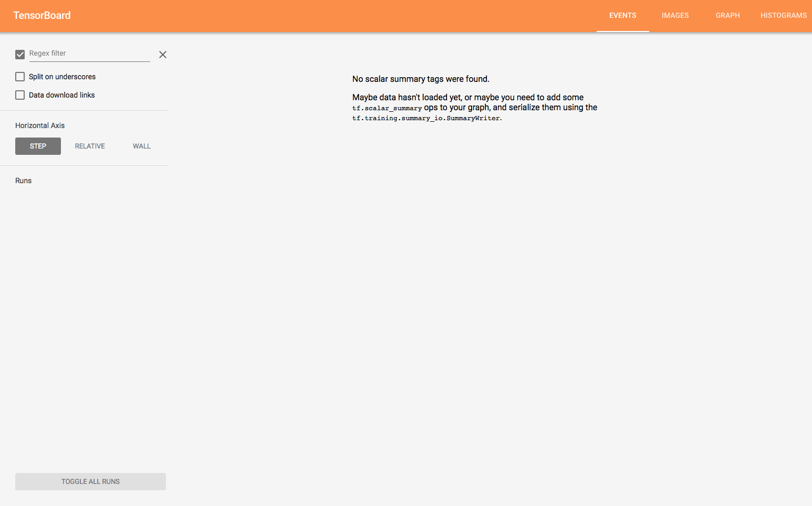
Task: Click the Horizontal Axis label
Action: coord(40,125)
